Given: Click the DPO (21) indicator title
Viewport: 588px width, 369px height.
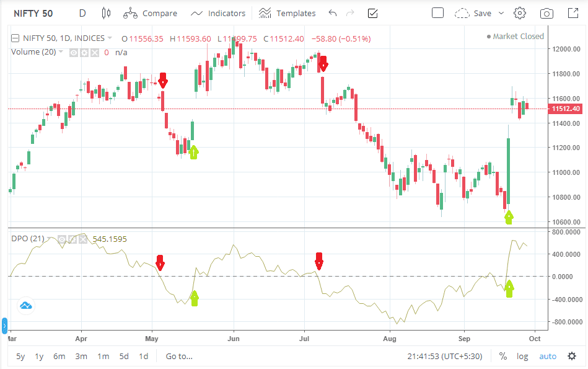Looking at the screenshot, I should click(x=28, y=238).
